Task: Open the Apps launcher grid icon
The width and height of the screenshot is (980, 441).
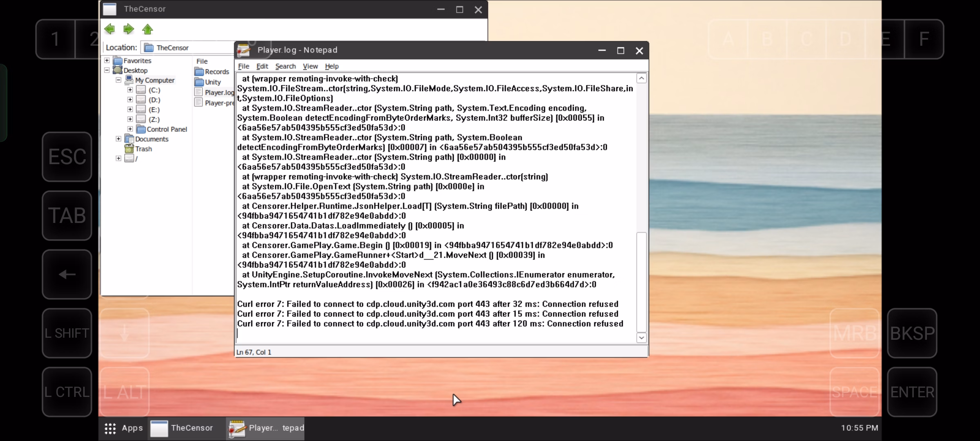Action: [x=110, y=428]
